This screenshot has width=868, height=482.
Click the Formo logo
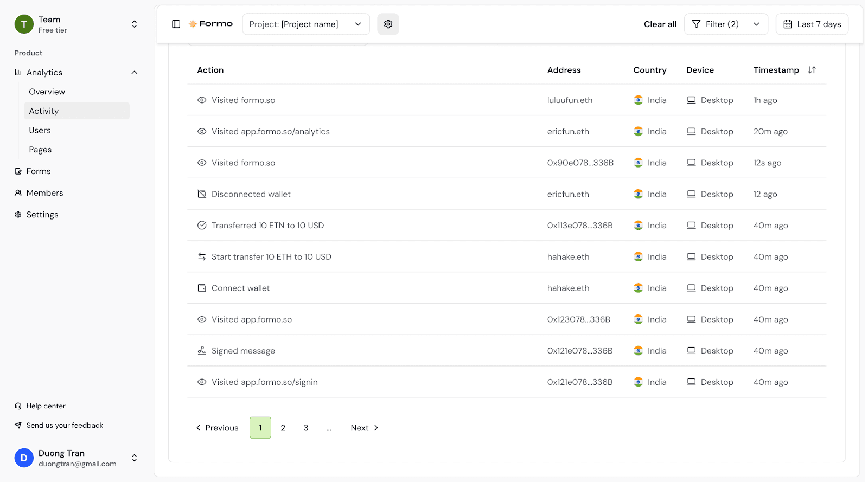click(210, 24)
